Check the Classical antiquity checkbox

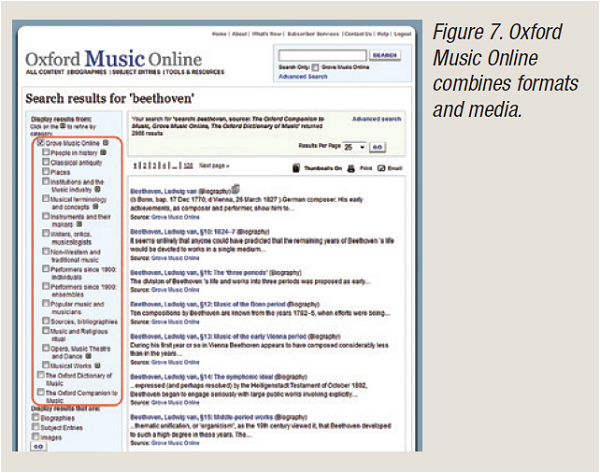click(x=46, y=161)
